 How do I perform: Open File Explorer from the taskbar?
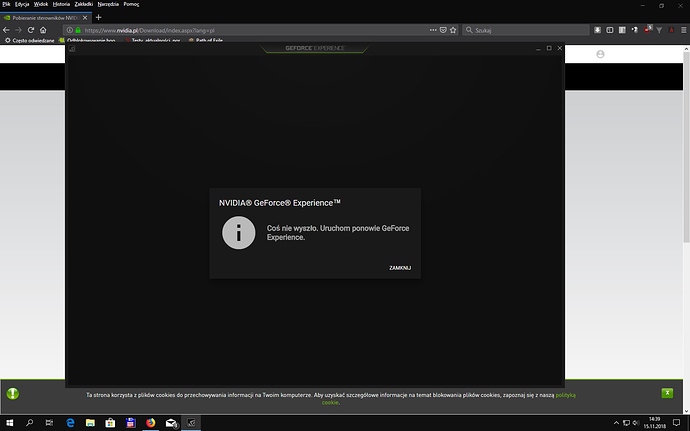pos(90,423)
